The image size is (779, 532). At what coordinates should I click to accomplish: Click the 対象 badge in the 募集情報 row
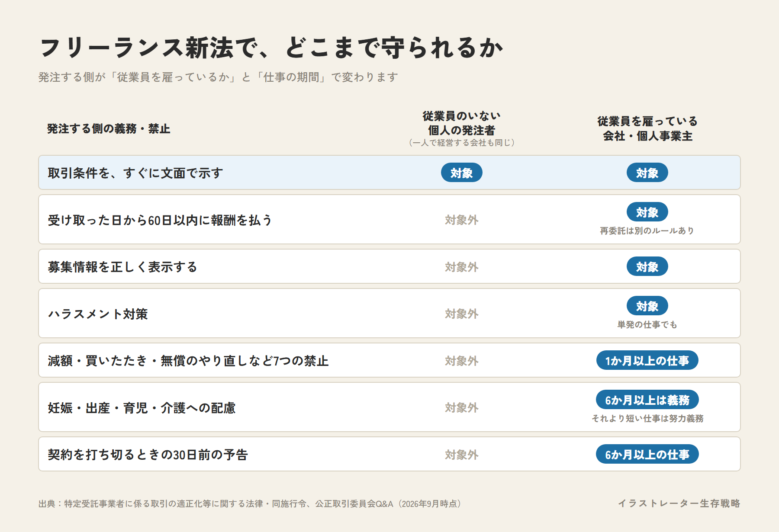(647, 266)
